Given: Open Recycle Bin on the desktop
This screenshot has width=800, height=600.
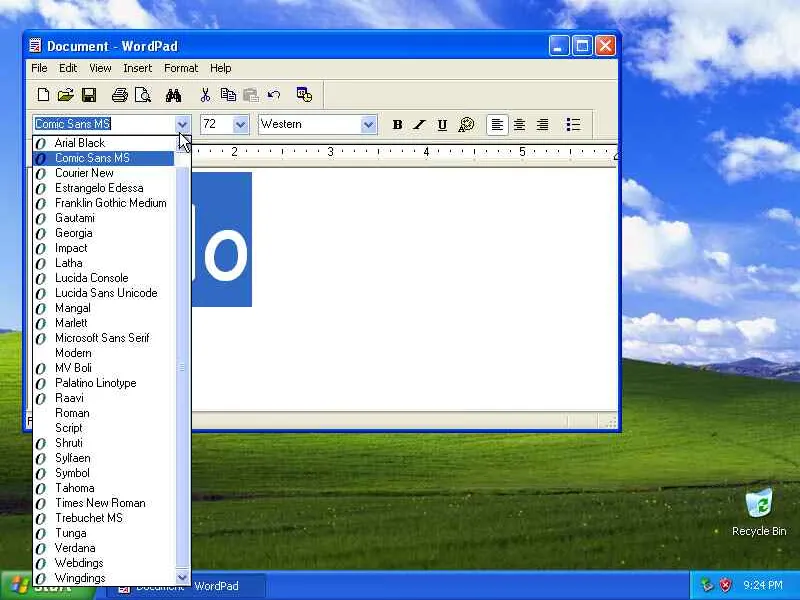Looking at the screenshot, I should 759,513.
